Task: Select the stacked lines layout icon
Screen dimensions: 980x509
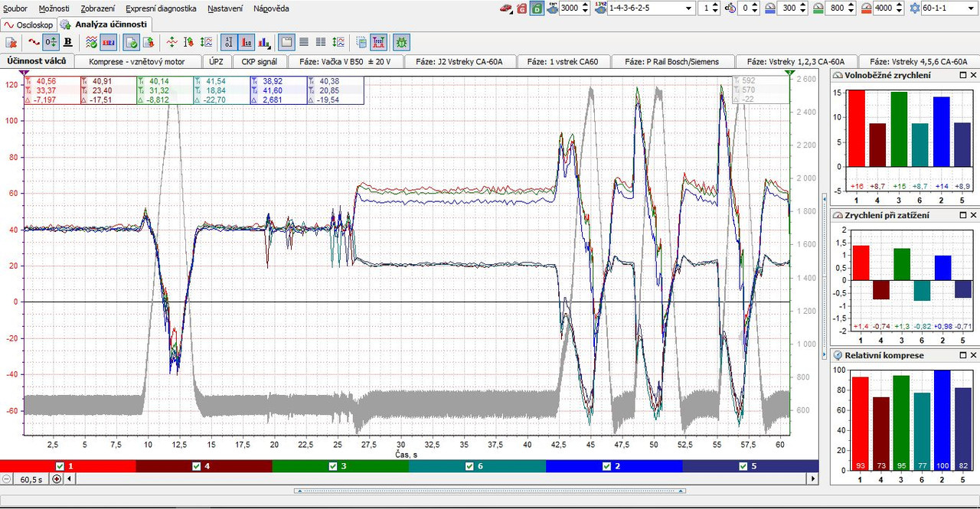Action: pyautogui.click(x=304, y=42)
